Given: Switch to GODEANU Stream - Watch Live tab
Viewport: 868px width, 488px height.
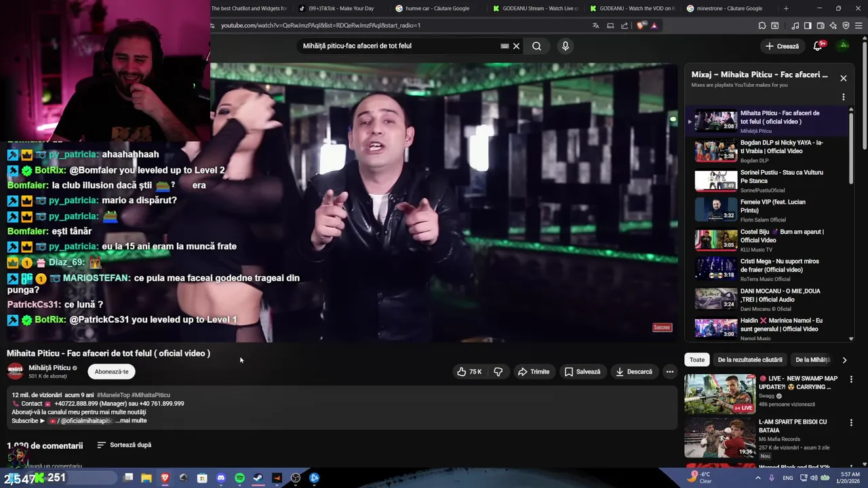Looking at the screenshot, I should pyautogui.click(x=536, y=9).
